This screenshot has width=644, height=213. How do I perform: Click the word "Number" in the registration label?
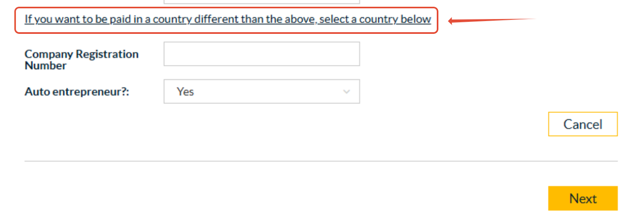[x=45, y=66]
